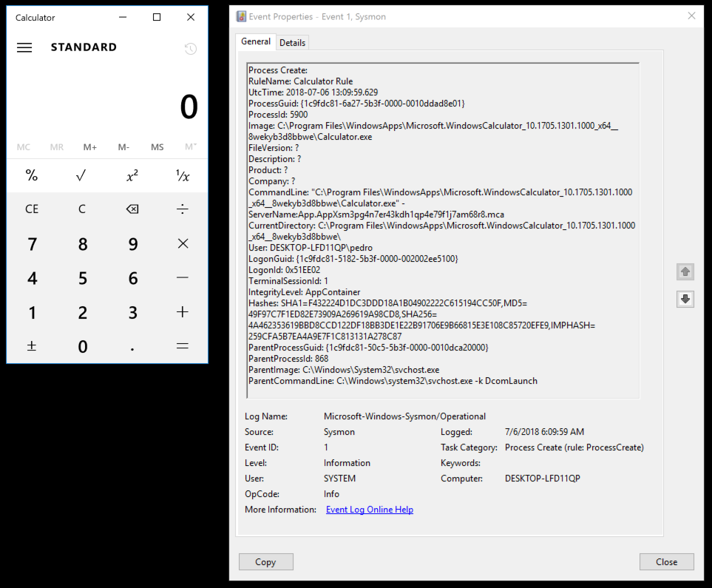The image size is (712, 588).
Task: Click digit 5 on the Calculator
Action: (82, 277)
